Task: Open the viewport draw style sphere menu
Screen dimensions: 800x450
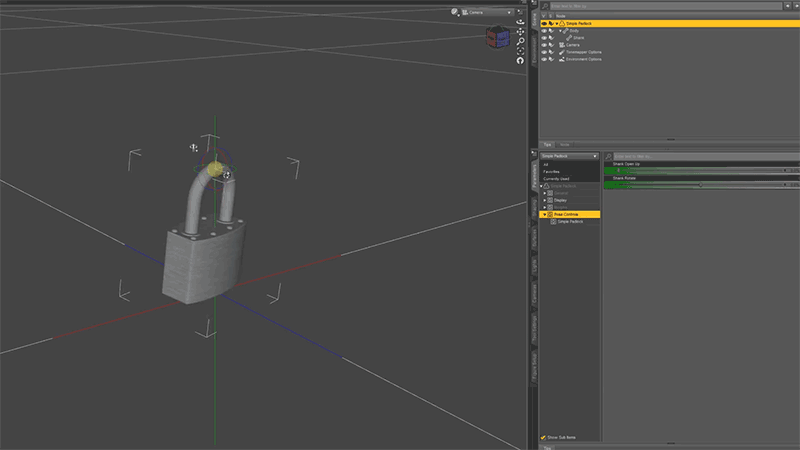Action: pos(455,12)
